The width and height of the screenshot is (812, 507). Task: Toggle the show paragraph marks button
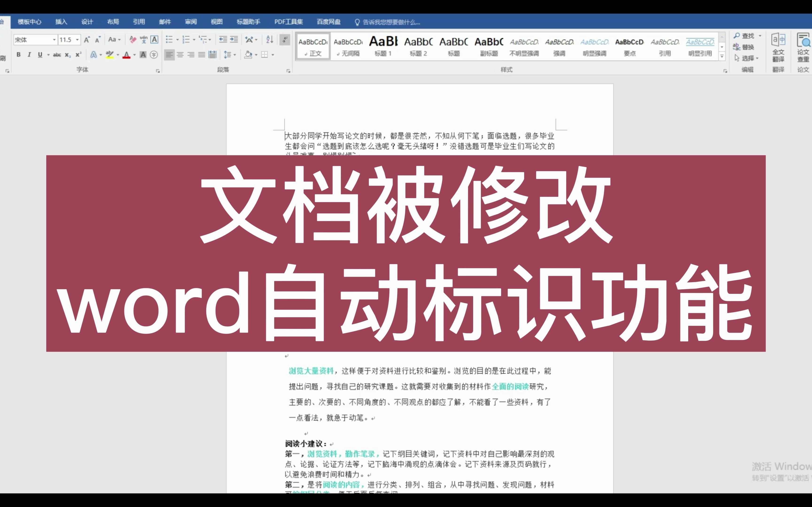(x=285, y=40)
